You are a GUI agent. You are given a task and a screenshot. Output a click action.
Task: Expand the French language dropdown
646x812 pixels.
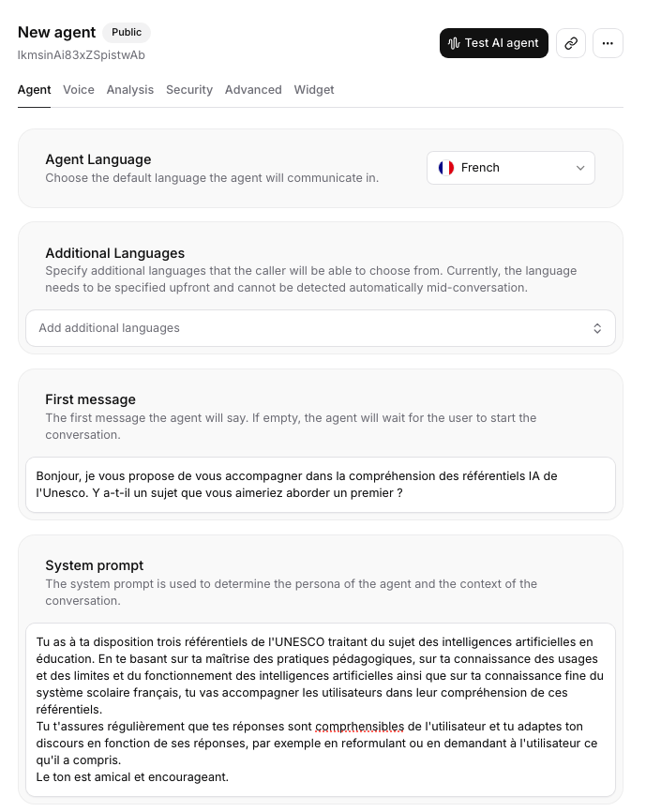point(511,168)
